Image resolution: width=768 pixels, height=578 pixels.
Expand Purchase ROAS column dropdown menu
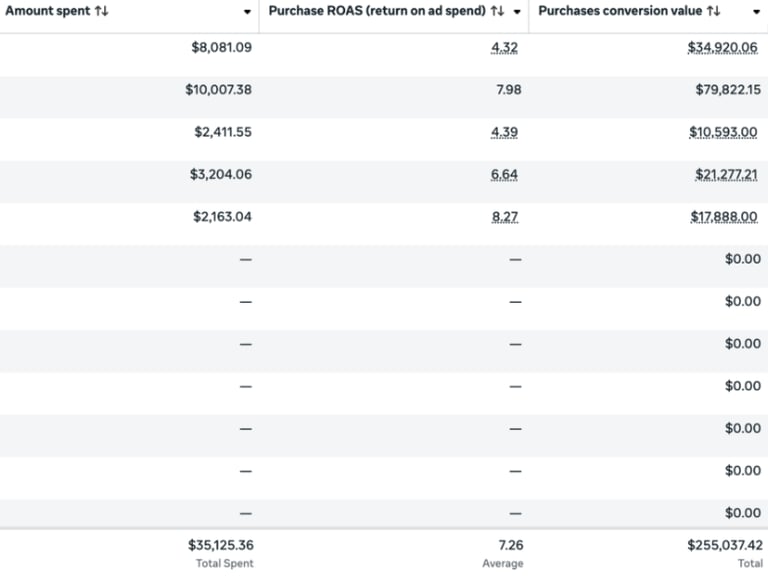[x=517, y=12]
